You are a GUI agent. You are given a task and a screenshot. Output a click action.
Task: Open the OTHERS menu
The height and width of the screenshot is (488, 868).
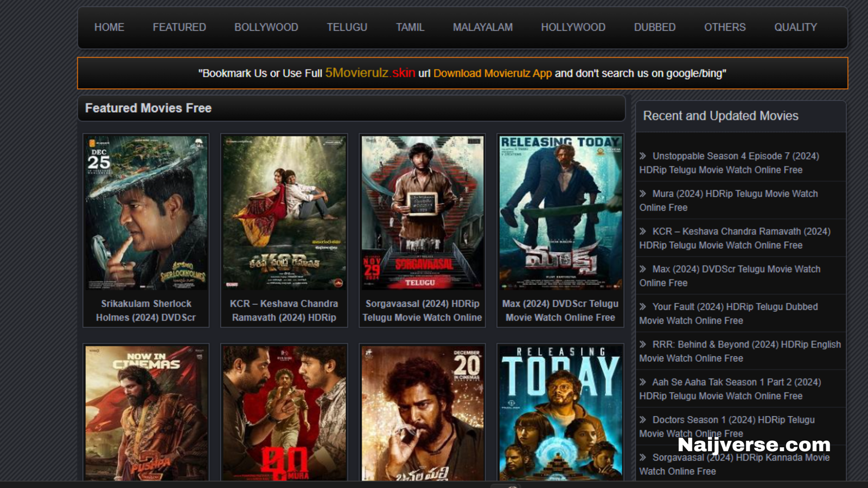point(725,27)
